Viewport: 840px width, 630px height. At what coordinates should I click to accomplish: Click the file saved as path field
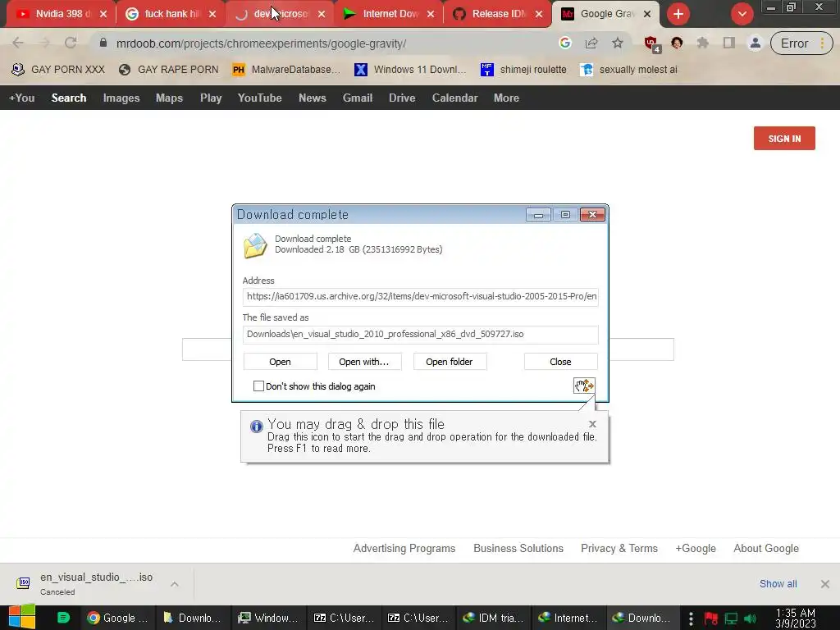421,335
